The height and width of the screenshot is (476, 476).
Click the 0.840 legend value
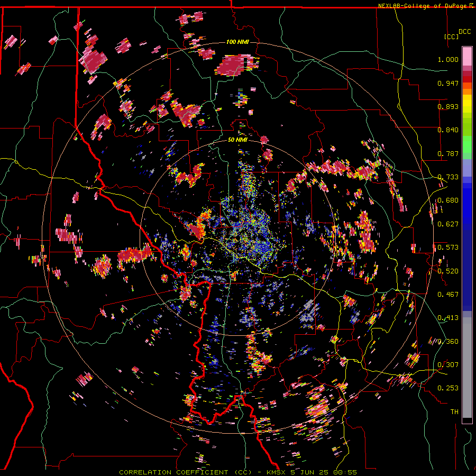click(x=448, y=130)
